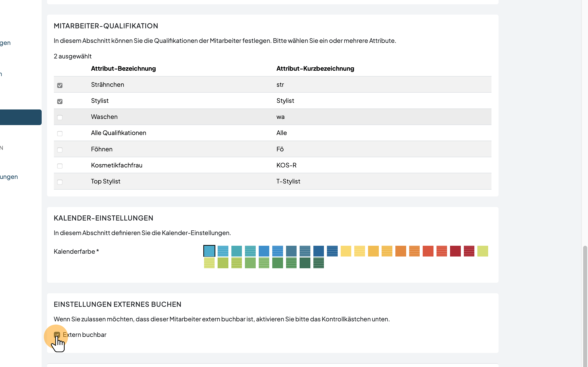Pick the selected solid sky-blue calendar color
The height and width of the screenshot is (367, 588).
point(209,251)
